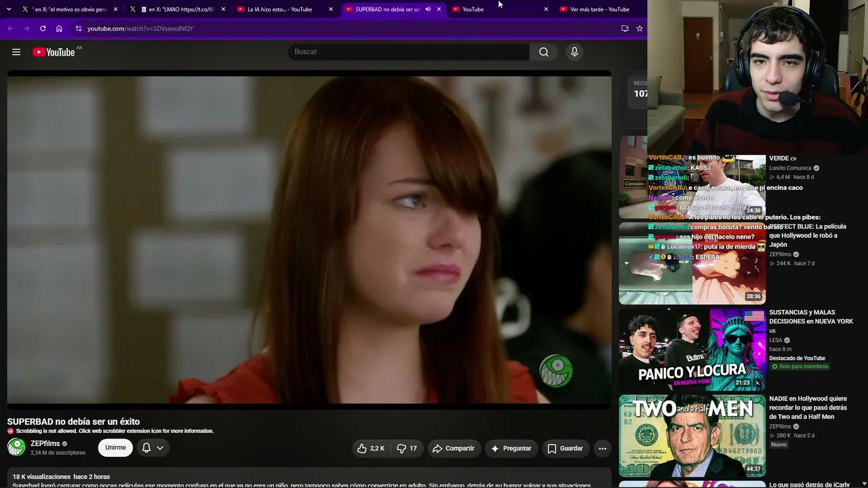Bookmark this page with the star

pyautogui.click(x=639, y=28)
